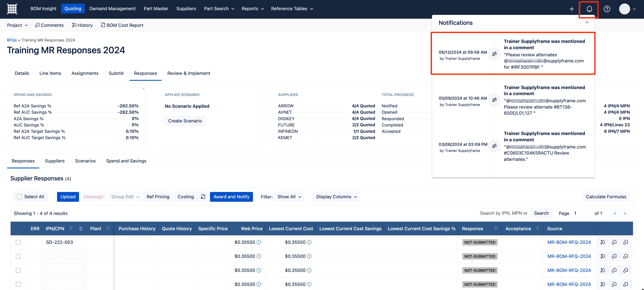Viewport: 644px width, 290px height.
Task: Expand the Project dropdown
Action: pyautogui.click(x=17, y=25)
